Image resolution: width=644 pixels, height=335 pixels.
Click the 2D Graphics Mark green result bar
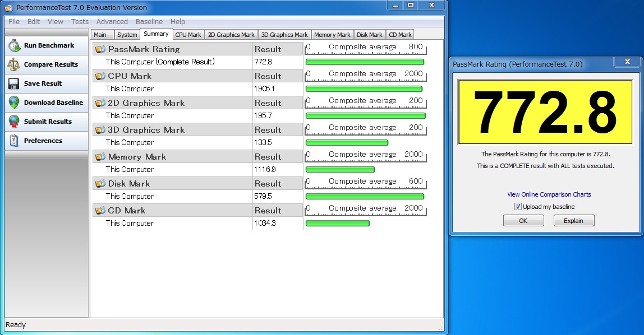[x=366, y=115]
